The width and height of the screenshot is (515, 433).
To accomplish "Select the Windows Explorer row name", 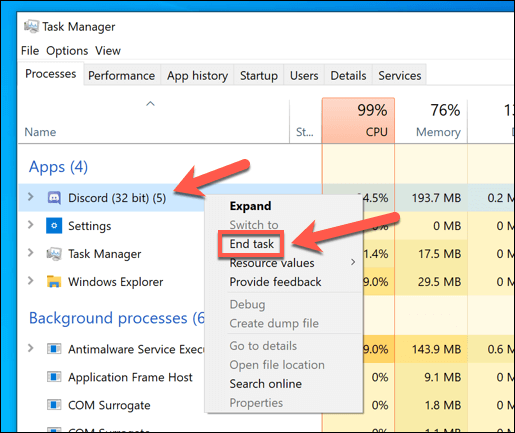I will (116, 282).
